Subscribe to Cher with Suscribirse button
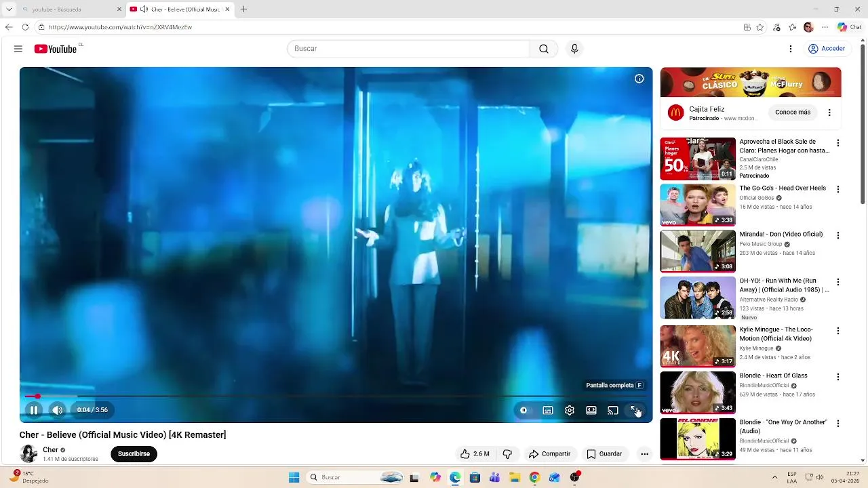 click(134, 454)
